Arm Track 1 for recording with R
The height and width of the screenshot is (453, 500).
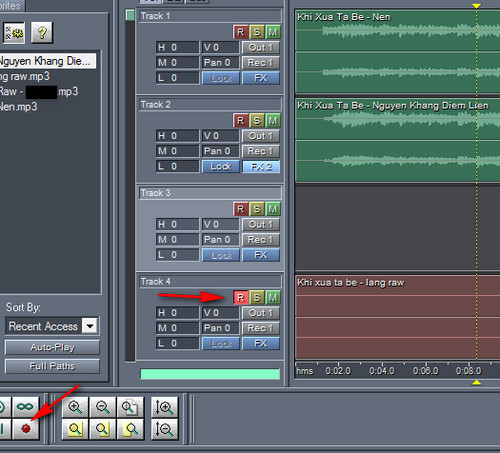[x=241, y=32]
